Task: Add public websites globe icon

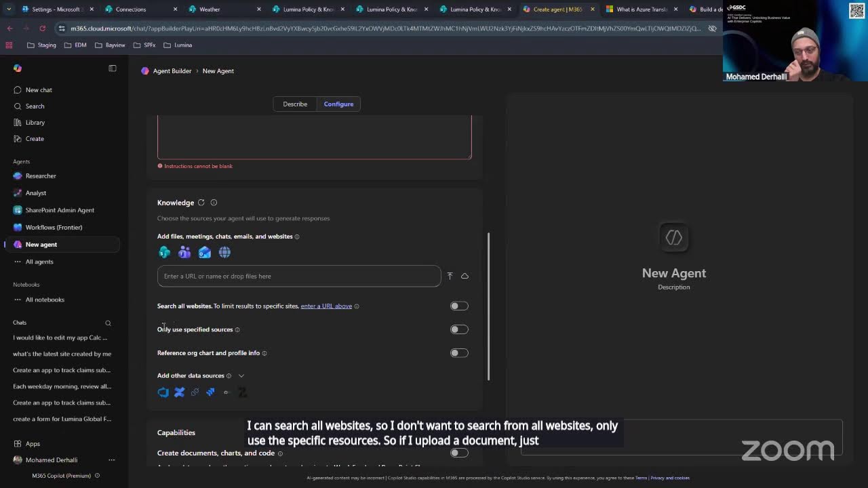Action: [224, 252]
